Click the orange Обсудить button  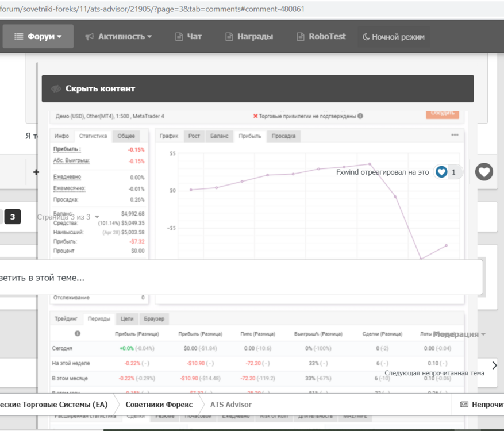[x=443, y=114]
